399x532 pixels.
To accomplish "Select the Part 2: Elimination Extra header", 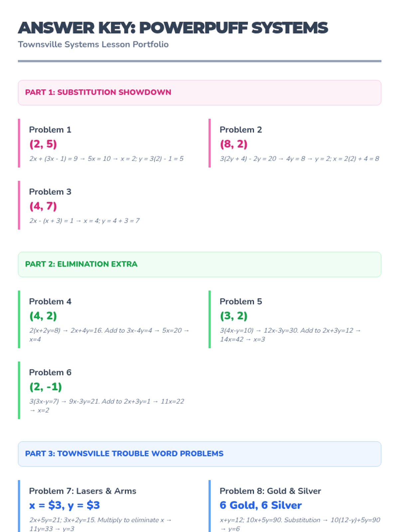I will pyautogui.click(x=81, y=264).
